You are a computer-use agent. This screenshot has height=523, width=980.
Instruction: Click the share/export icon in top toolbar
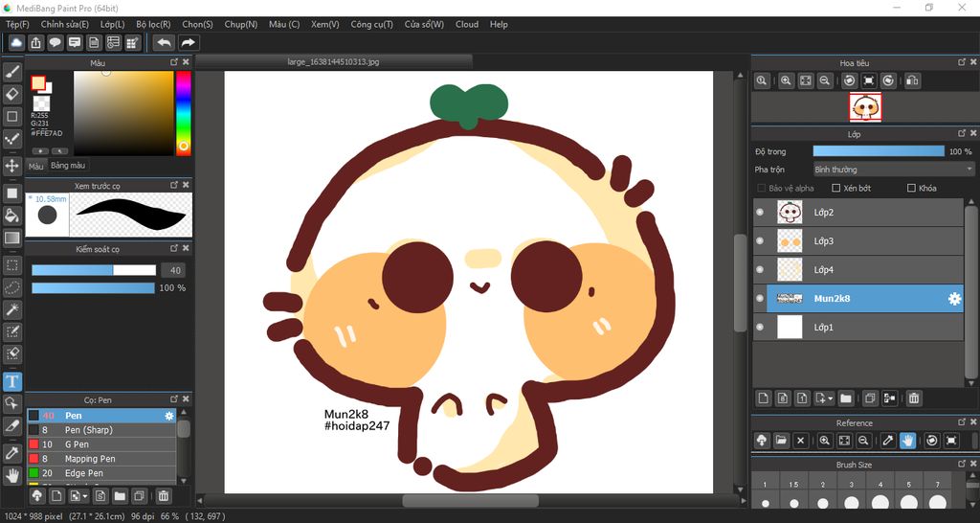35,42
